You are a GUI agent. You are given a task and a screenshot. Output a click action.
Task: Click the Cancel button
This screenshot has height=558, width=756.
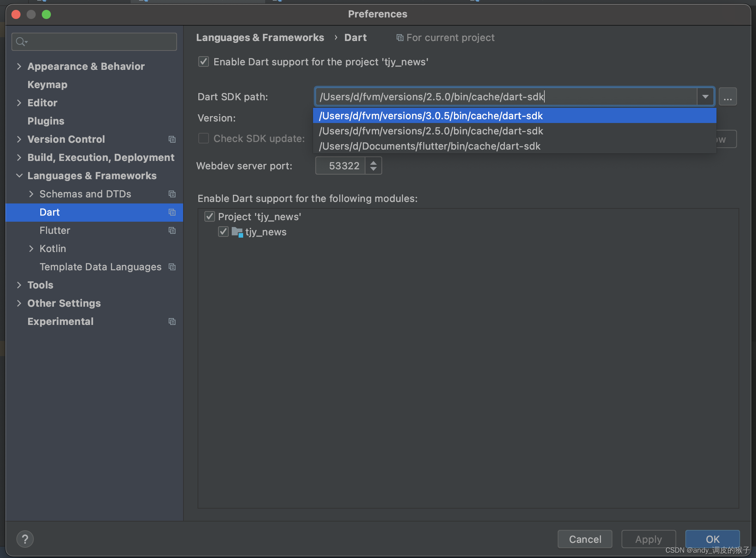coord(585,539)
